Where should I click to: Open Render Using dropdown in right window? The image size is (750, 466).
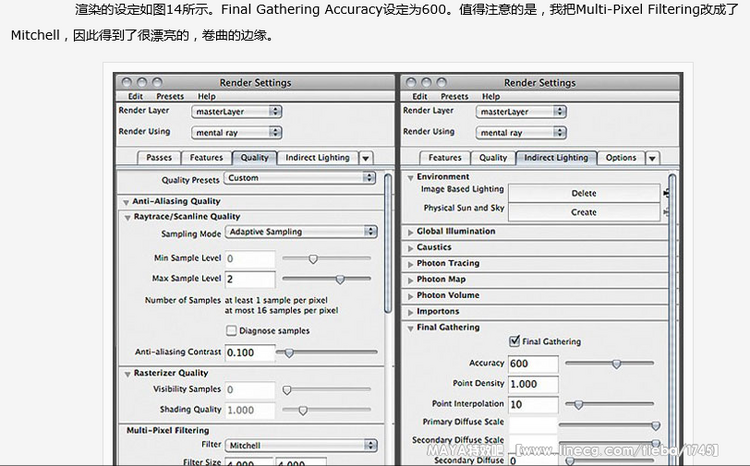[521, 133]
